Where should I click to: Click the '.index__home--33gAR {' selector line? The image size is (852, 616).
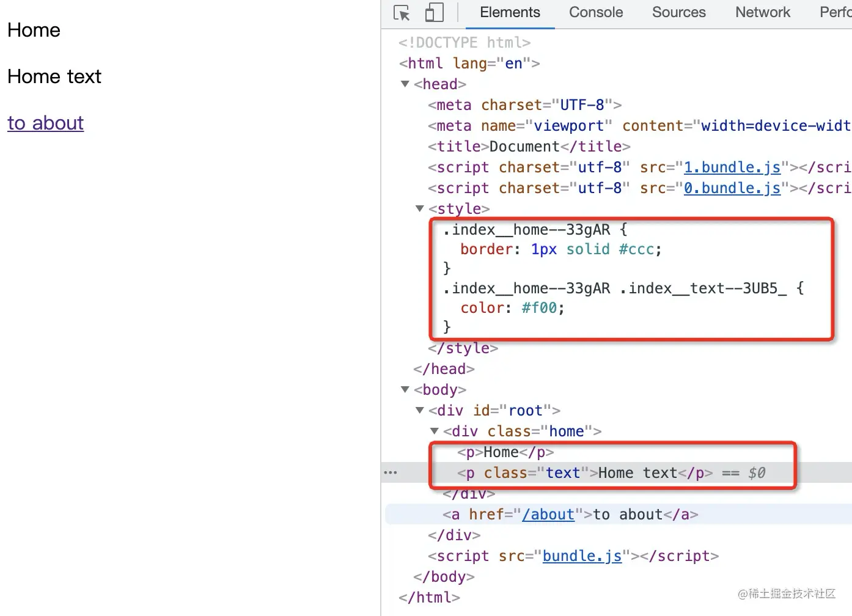pos(535,230)
